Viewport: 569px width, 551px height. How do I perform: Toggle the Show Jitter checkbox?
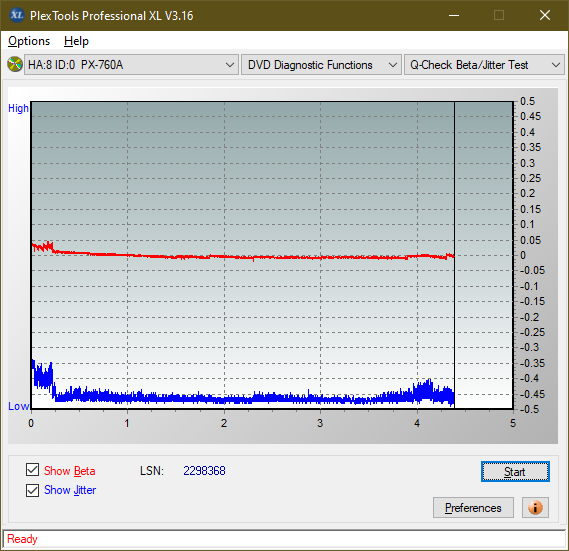33,490
